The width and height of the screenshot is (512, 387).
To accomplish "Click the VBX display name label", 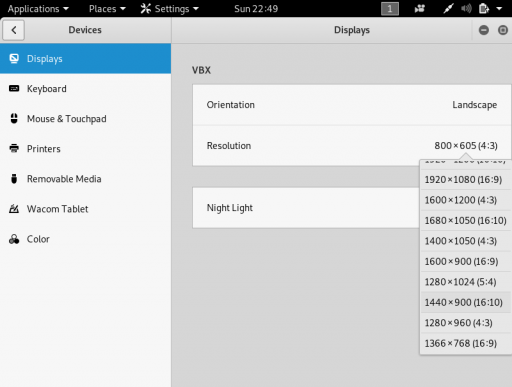I will (201, 70).
